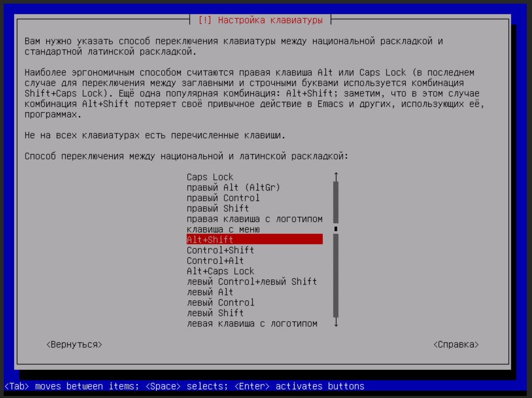
Task: Select левый Control+левый Shift option
Action: click(x=252, y=282)
